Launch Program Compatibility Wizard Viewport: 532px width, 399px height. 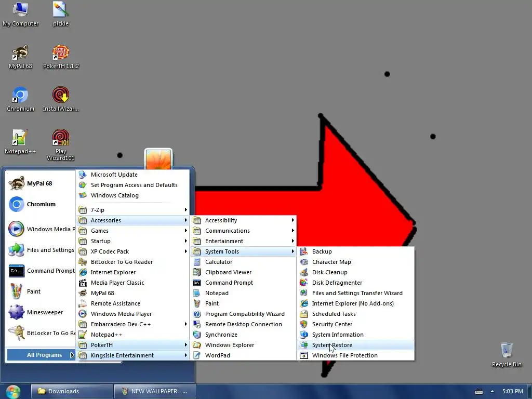pyautogui.click(x=243, y=314)
